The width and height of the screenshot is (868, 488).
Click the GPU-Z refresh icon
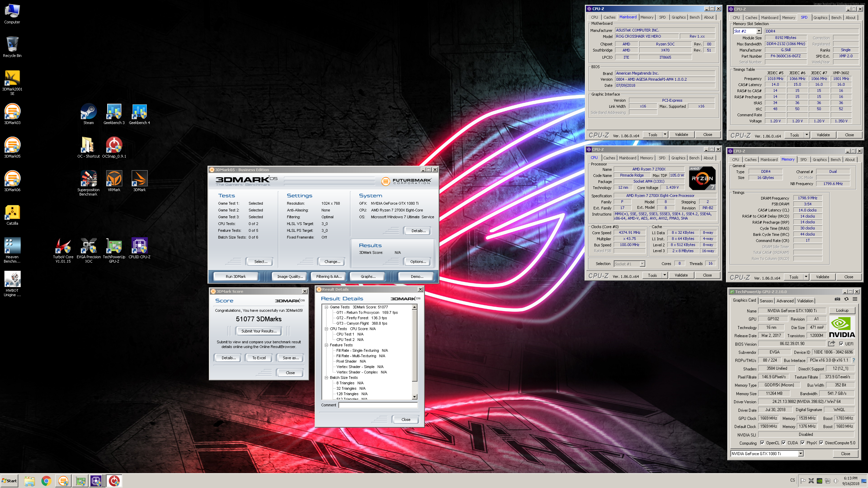pos(846,299)
